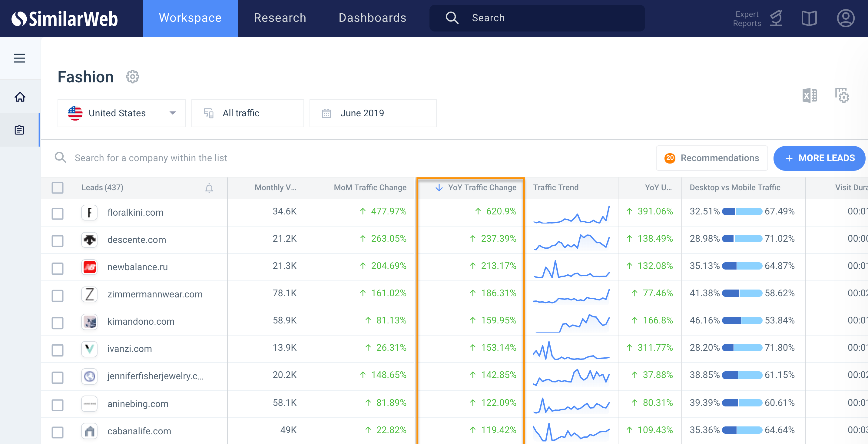868x444 pixels.
Task: Click the leads alert bell icon
Action: [209, 188]
